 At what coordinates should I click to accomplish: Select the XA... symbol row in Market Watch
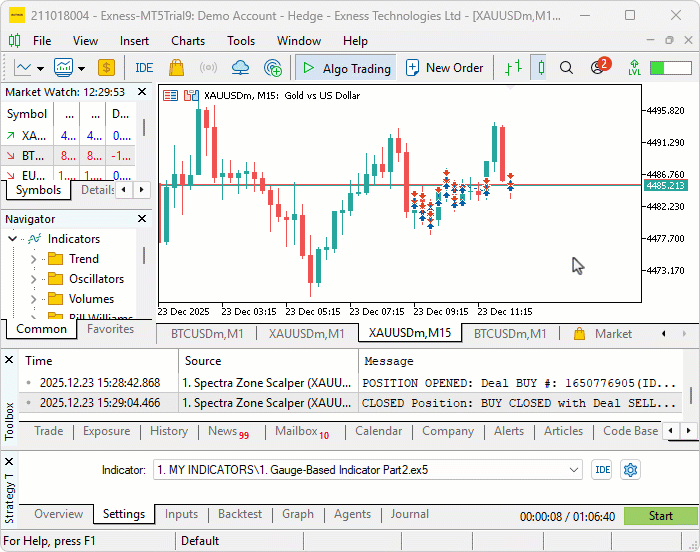[69, 135]
